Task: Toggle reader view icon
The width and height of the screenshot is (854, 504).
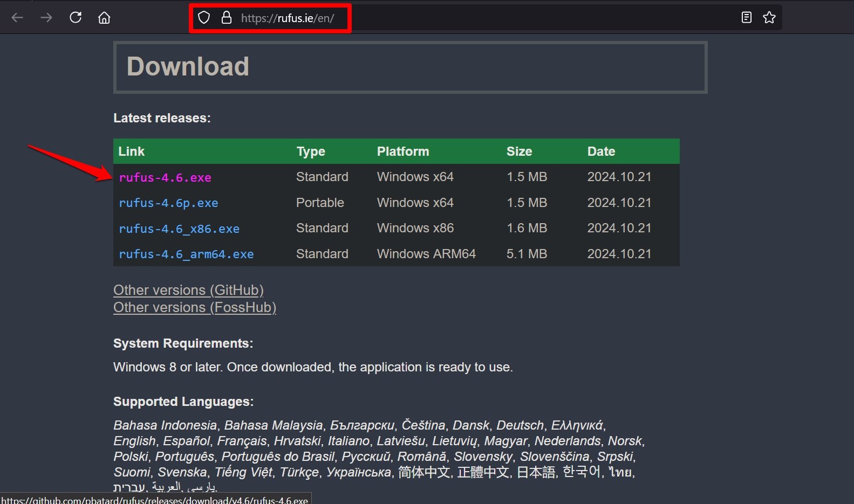Action: pos(747,18)
